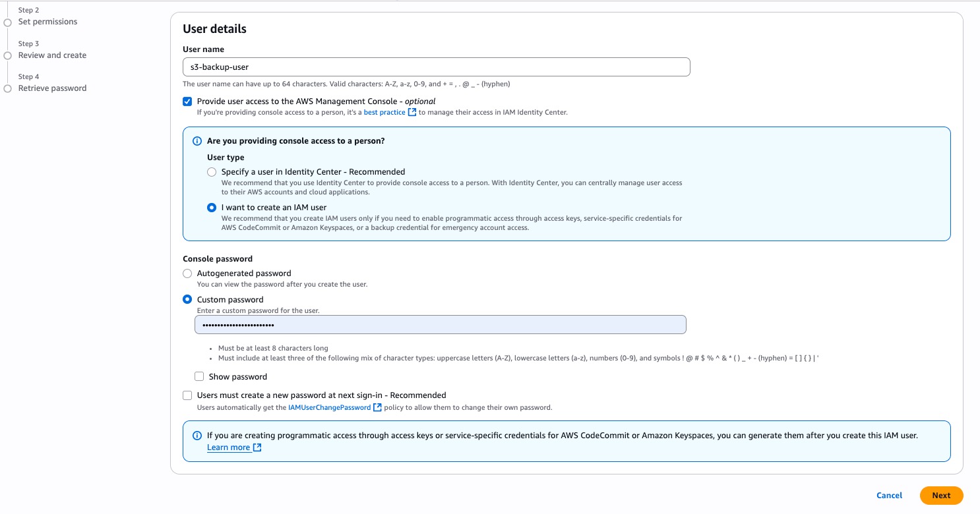This screenshot has width=980, height=514.
Task: Follow the IAMUserChangePassword policy link
Action: coord(330,407)
